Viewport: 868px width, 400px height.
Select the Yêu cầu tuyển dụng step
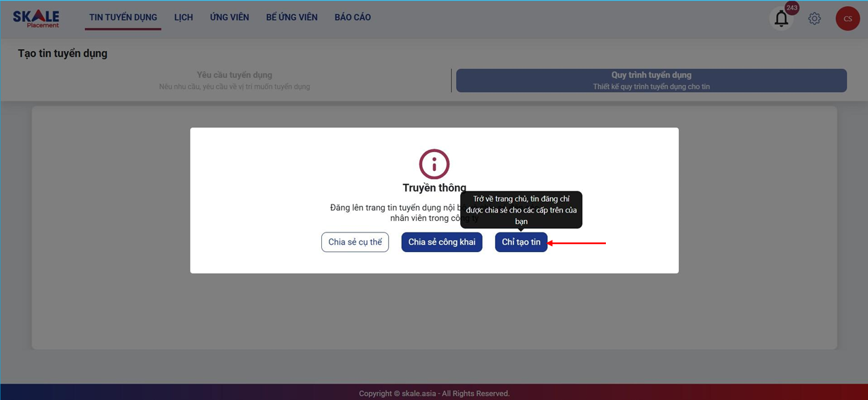pos(234,80)
